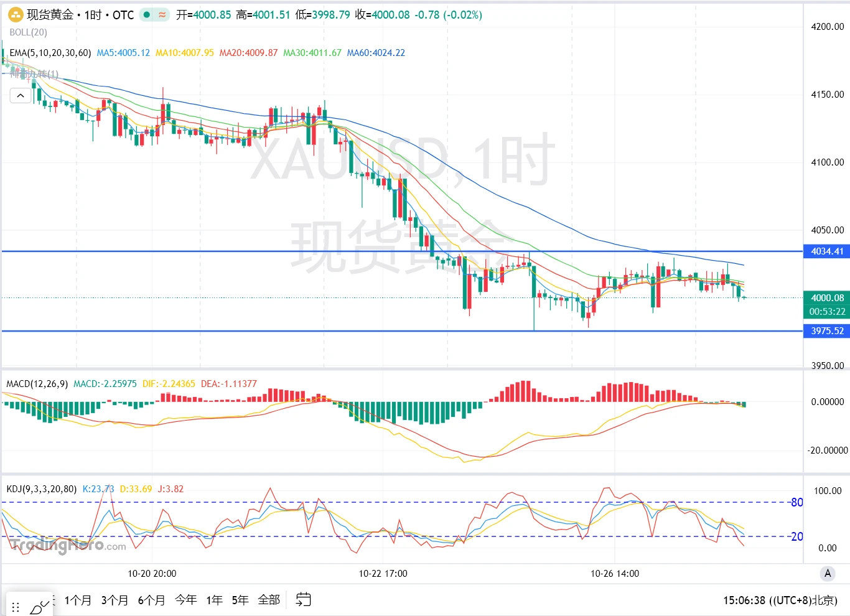Click the MACD DIF value -2.24365

pos(169,384)
